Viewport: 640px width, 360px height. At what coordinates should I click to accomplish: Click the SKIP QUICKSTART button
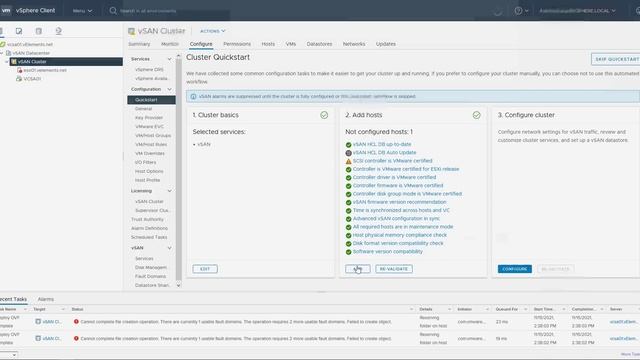pyautogui.click(x=616, y=59)
